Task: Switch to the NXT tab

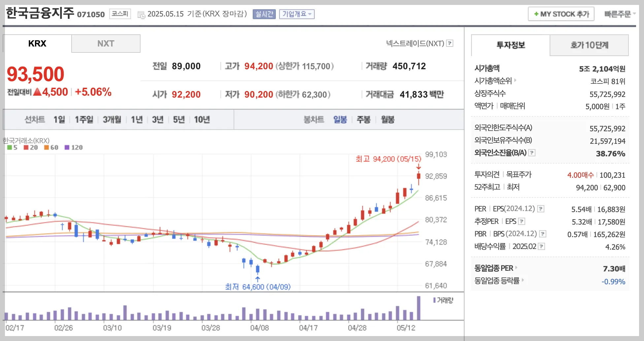Action: pos(106,44)
